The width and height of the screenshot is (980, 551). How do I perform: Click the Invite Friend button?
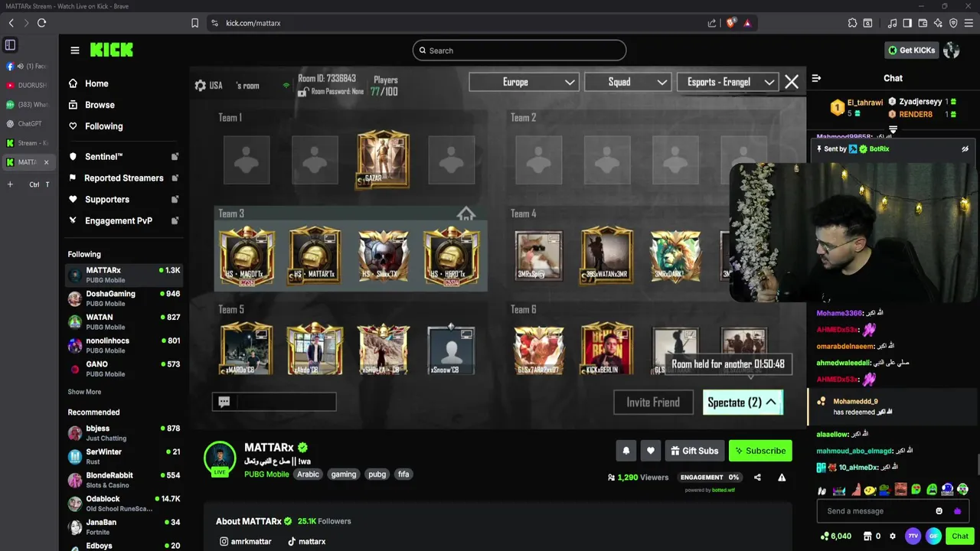[653, 403]
